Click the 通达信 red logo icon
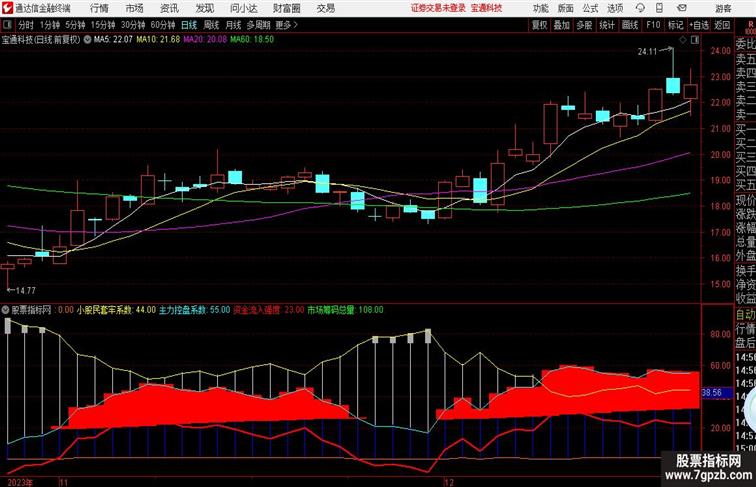Image resolution: width=756 pixels, height=487 pixels. pyautogui.click(x=7, y=8)
